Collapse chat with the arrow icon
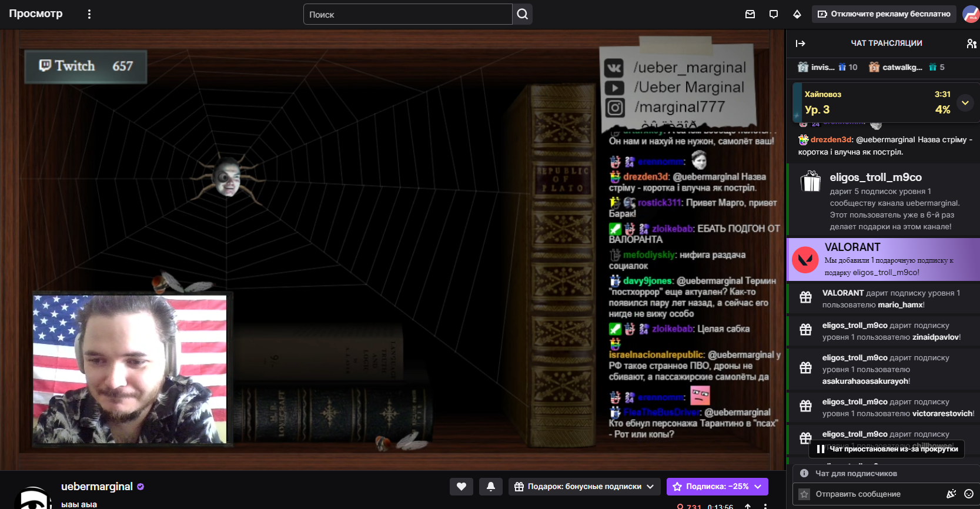Image resolution: width=980 pixels, height=509 pixels. [x=800, y=43]
